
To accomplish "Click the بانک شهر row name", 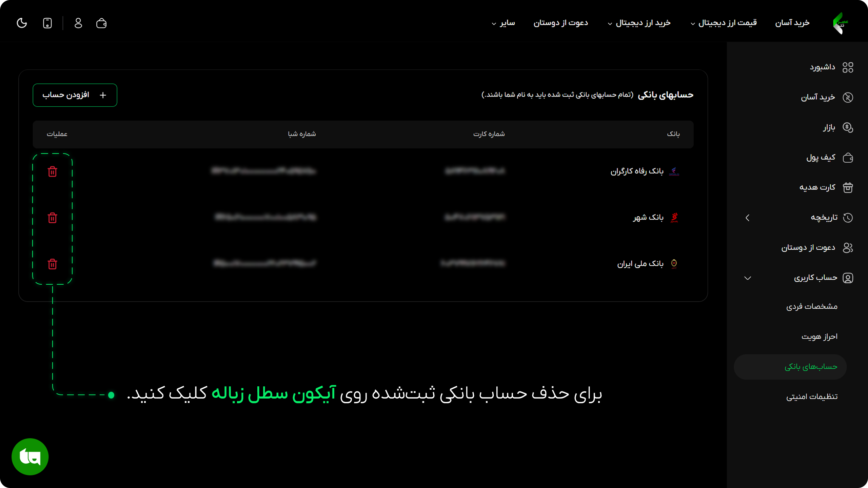I will 648,217.
